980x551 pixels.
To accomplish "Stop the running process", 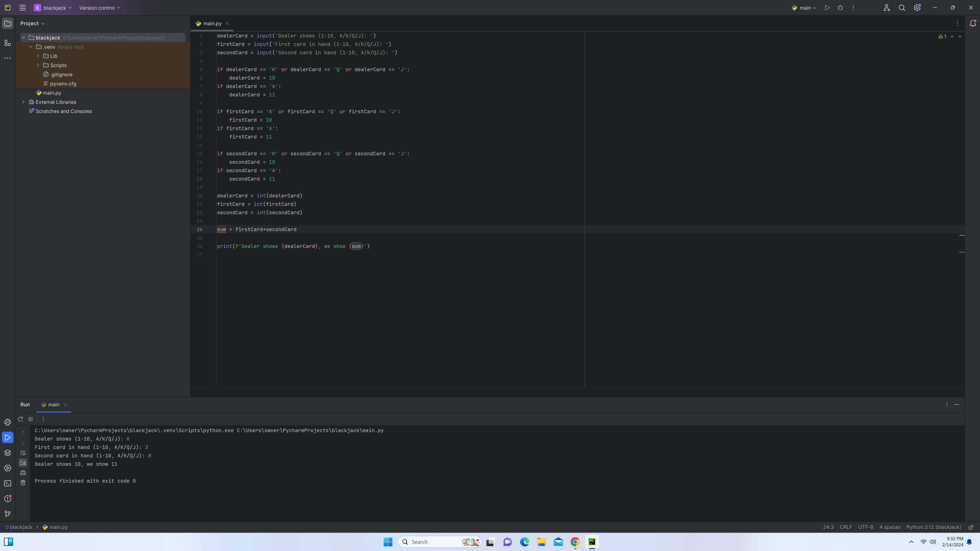I will 31,419.
